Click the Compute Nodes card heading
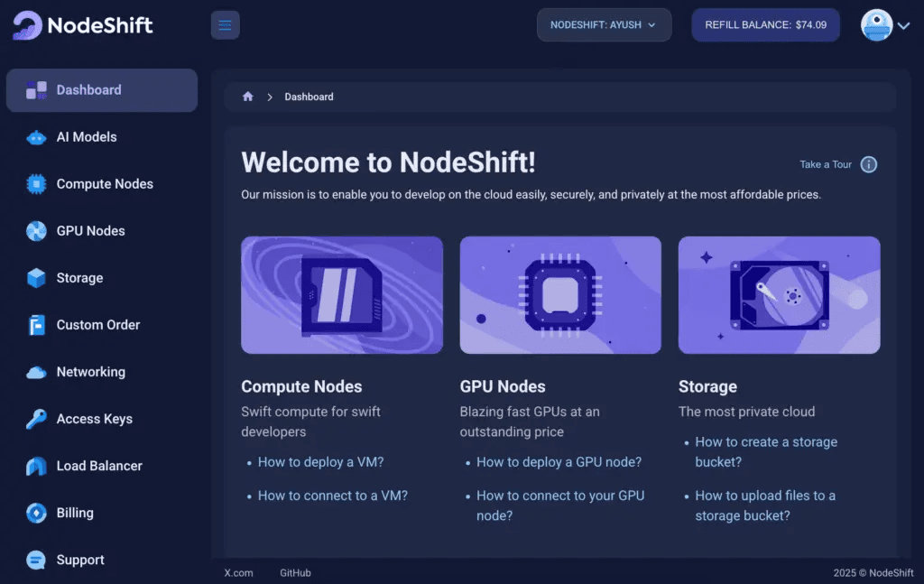 [301, 386]
